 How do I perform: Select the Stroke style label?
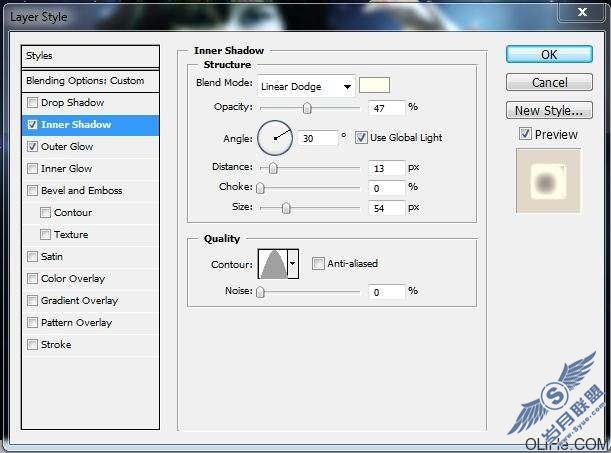click(x=56, y=345)
